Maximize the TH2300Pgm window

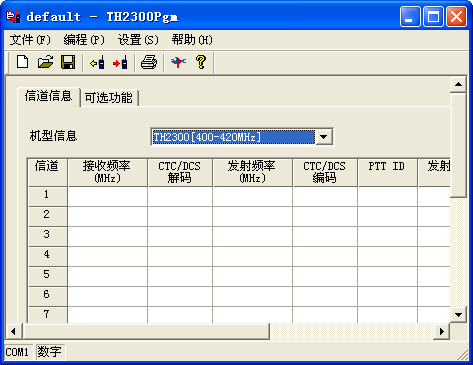click(433, 17)
